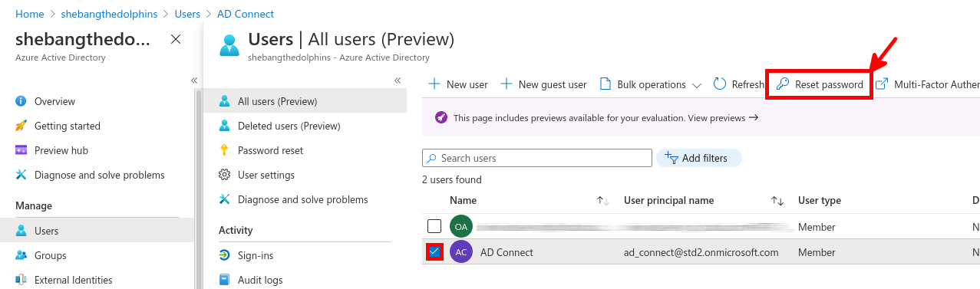Click Sign-ins icon under Activity
Screen dimensions: 980x289
[225, 255]
